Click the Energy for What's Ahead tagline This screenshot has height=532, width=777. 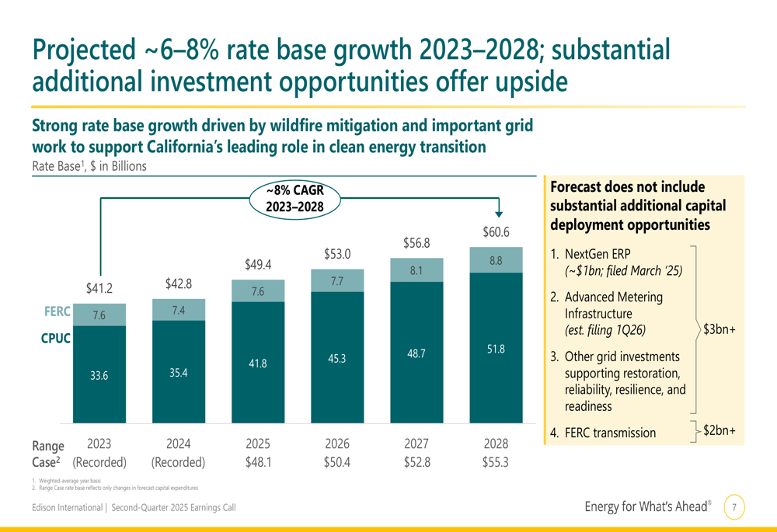pos(648,506)
